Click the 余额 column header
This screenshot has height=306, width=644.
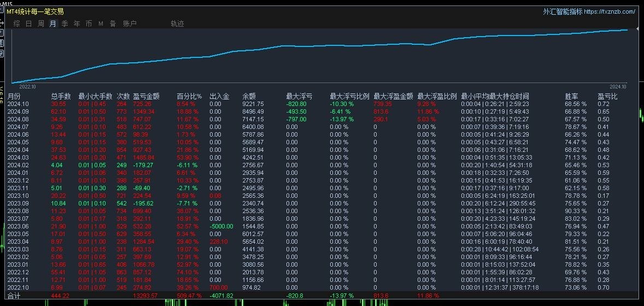click(249, 97)
